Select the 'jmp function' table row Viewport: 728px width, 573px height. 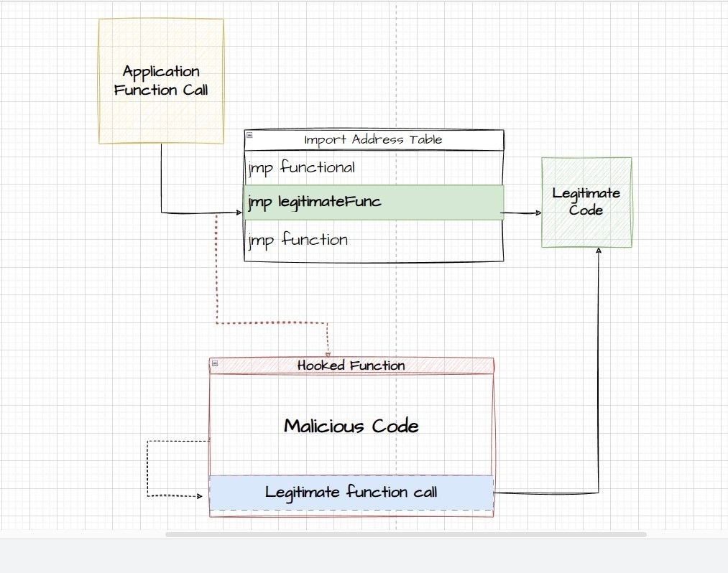click(x=374, y=241)
